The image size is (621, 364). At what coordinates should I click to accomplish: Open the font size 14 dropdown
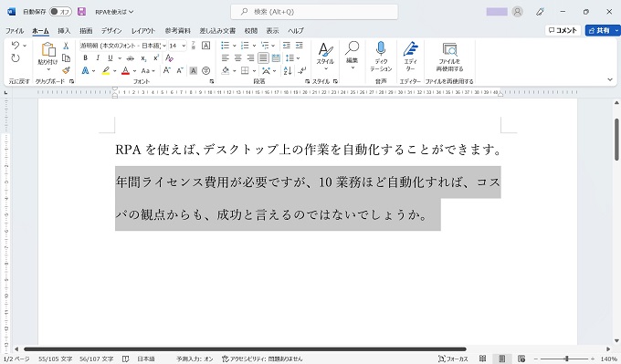tap(184, 46)
